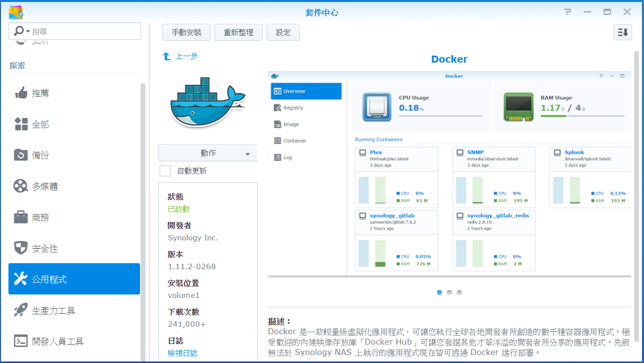
Task: Click the CPU chip icon in the screenshot
Action: [x=377, y=107]
